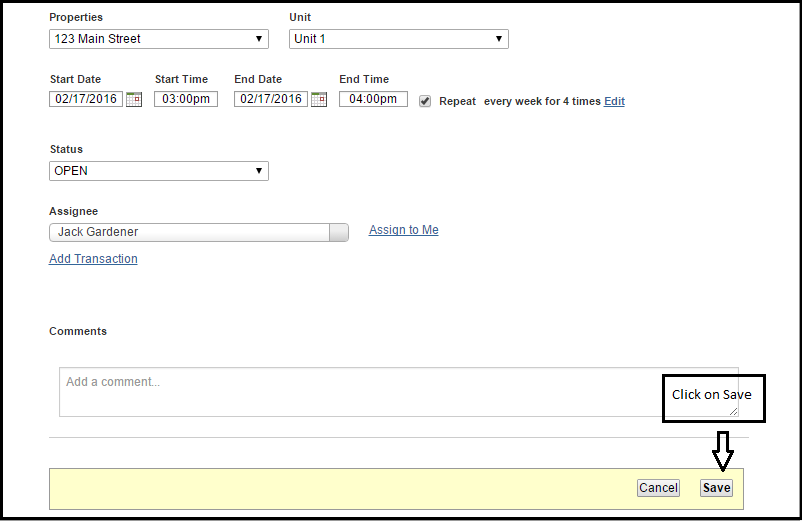Image resolution: width=802 pixels, height=521 pixels.
Task: Click the Properties label
Action: 76,17
